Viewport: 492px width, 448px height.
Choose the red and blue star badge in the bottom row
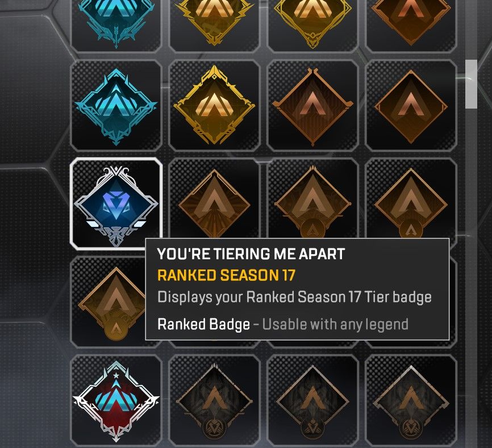point(116,401)
